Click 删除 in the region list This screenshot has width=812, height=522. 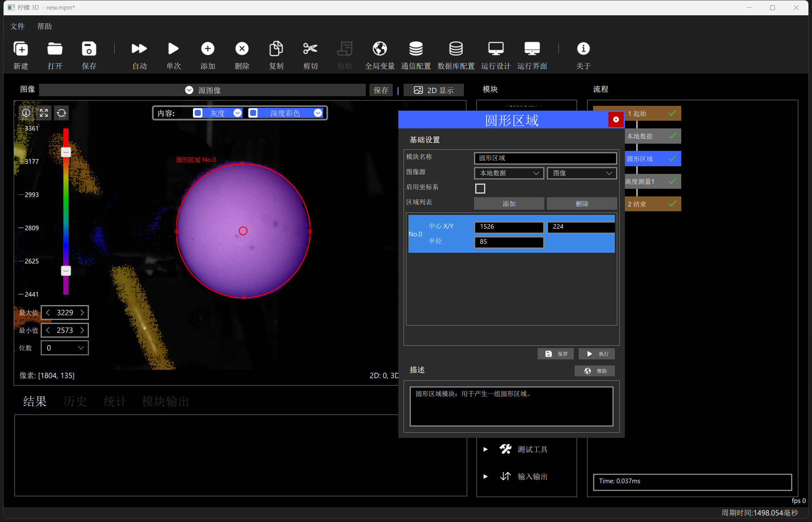pyautogui.click(x=582, y=204)
